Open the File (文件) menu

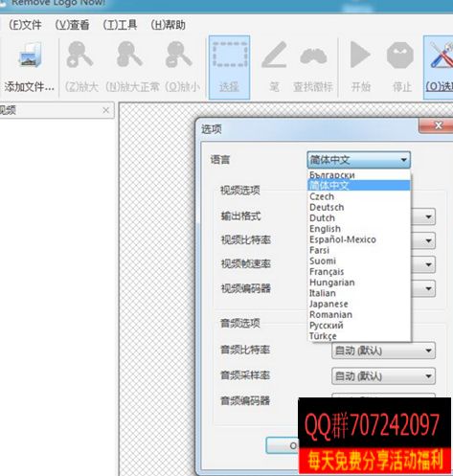pos(25,25)
